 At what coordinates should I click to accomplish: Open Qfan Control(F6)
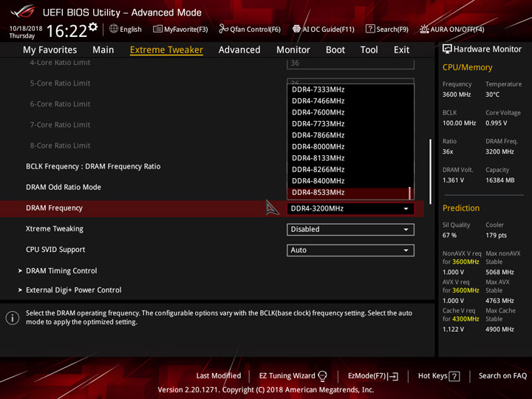point(250,29)
